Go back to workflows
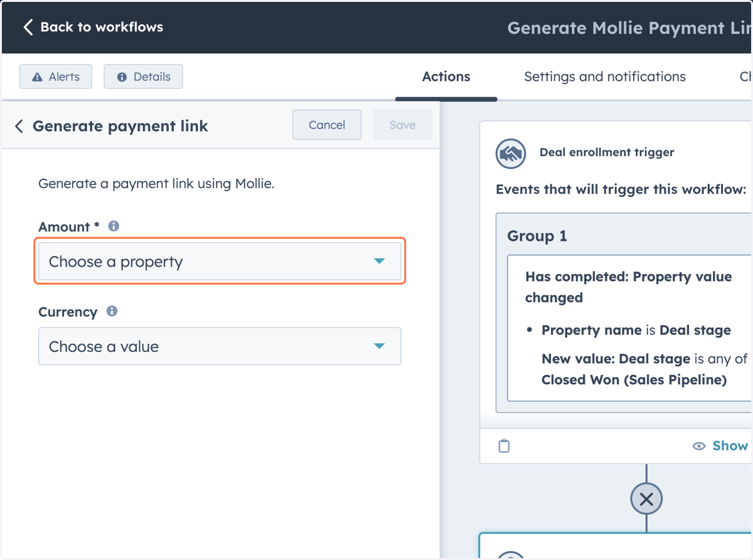The image size is (753, 560). pyautogui.click(x=93, y=27)
